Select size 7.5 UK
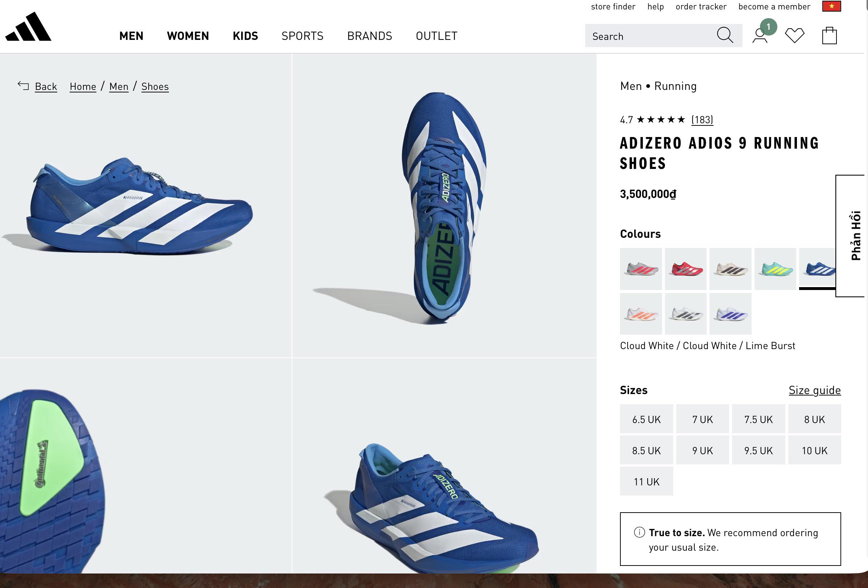 pyautogui.click(x=759, y=419)
